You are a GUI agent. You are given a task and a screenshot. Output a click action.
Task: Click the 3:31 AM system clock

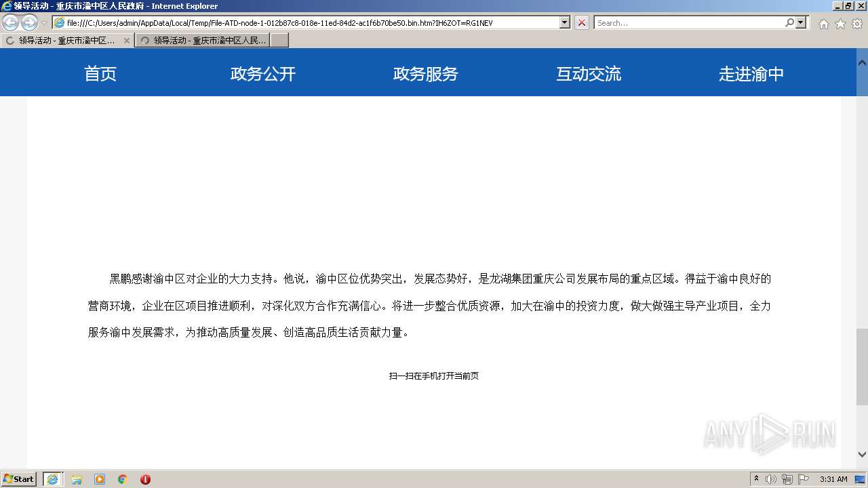(833, 479)
